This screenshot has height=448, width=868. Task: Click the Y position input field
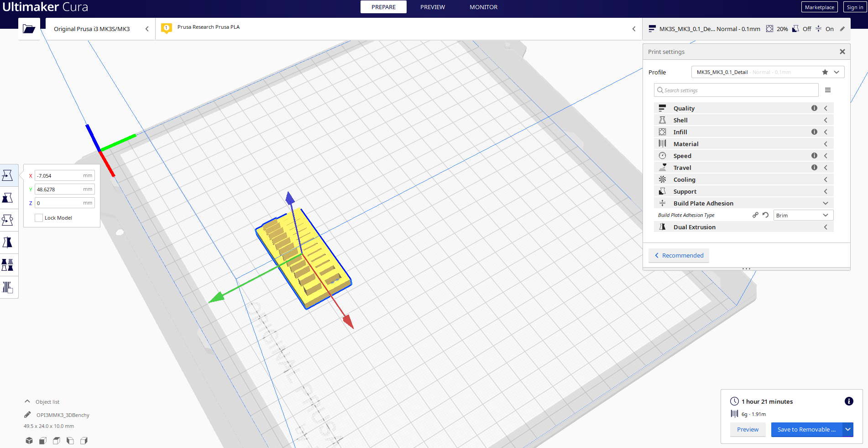click(x=64, y=189)
